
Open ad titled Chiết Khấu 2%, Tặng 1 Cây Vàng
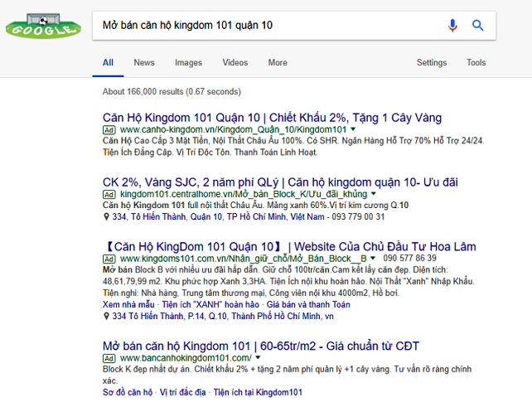[x=272, y=118]
